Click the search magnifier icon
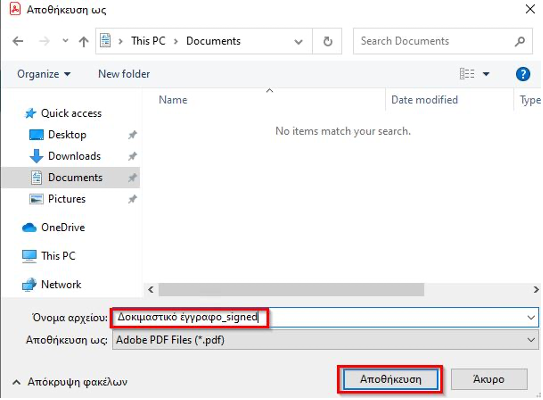The width and height of the screenshot is (543, 400). [x=519, y=42]
